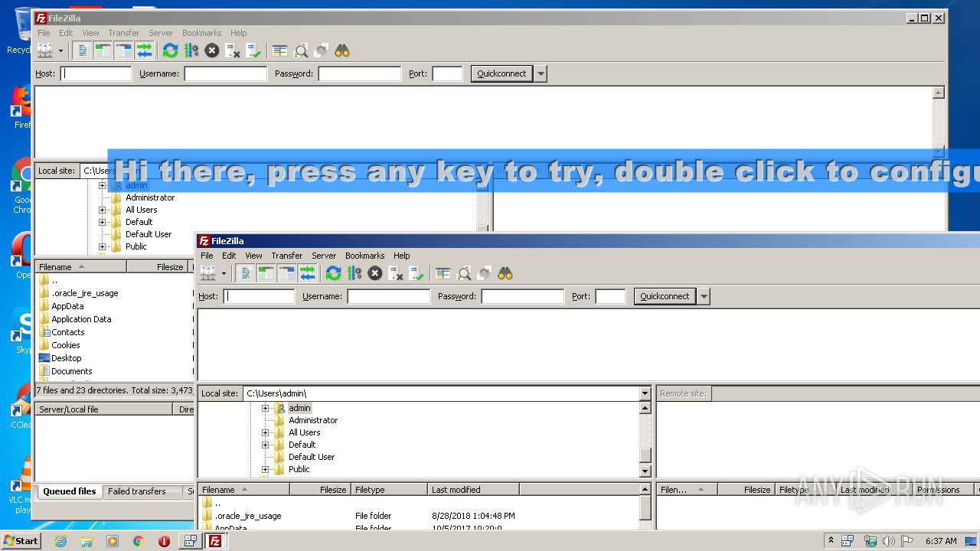Open Windows Media Player from taskbar
This screenshot has height=551, width=980.
[x=113, y=541]
